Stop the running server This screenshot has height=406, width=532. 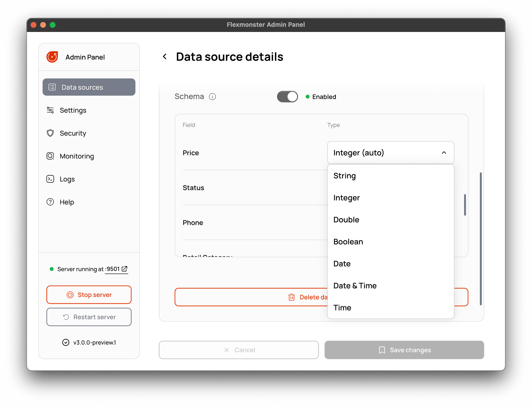coord(89,295)
